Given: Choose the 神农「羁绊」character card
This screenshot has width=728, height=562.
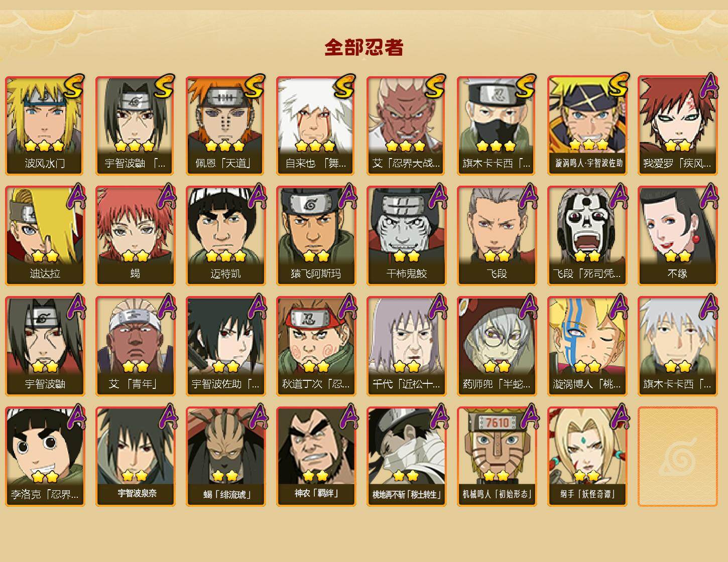Looking at the screenshot, I should click(316, 457).
